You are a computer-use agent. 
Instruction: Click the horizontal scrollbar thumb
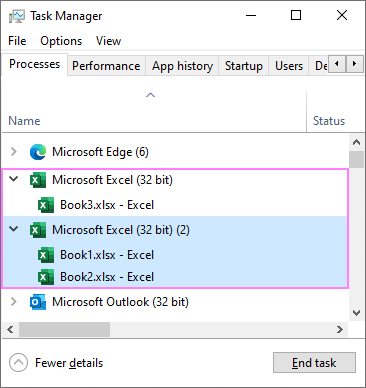[64, 330]
